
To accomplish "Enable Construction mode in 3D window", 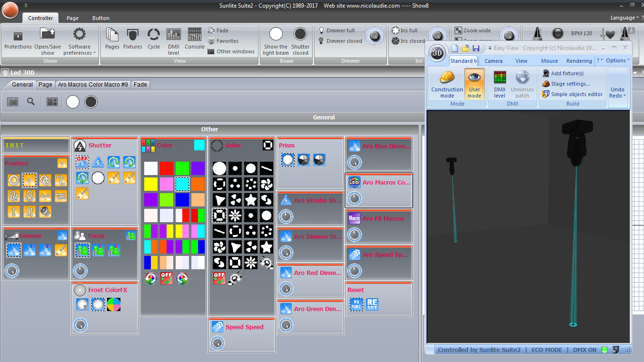I will (447, 84).
